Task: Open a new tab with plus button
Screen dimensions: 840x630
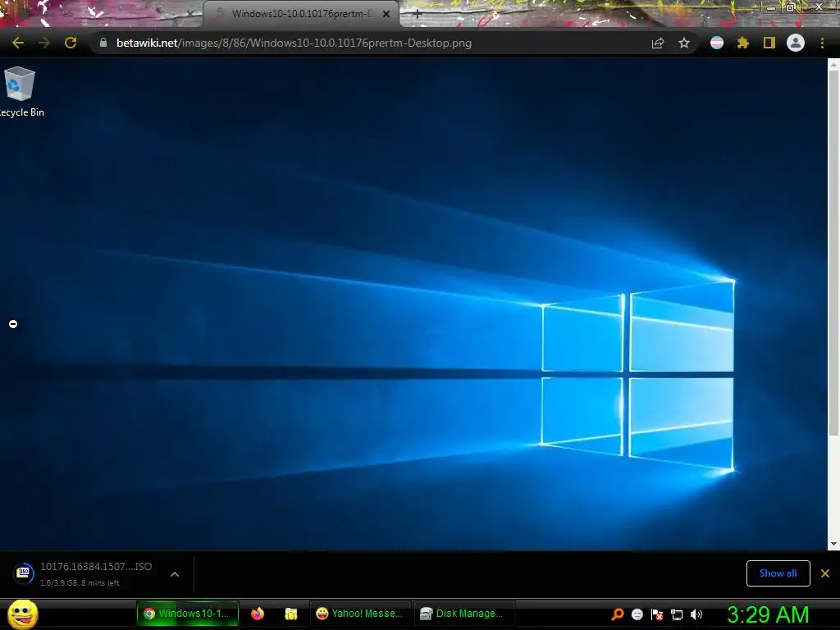Action: pos(418,15)
